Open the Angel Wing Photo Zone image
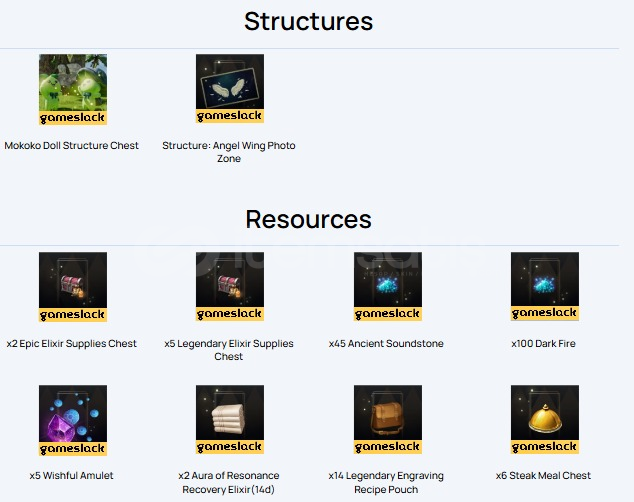 point(230,89)
